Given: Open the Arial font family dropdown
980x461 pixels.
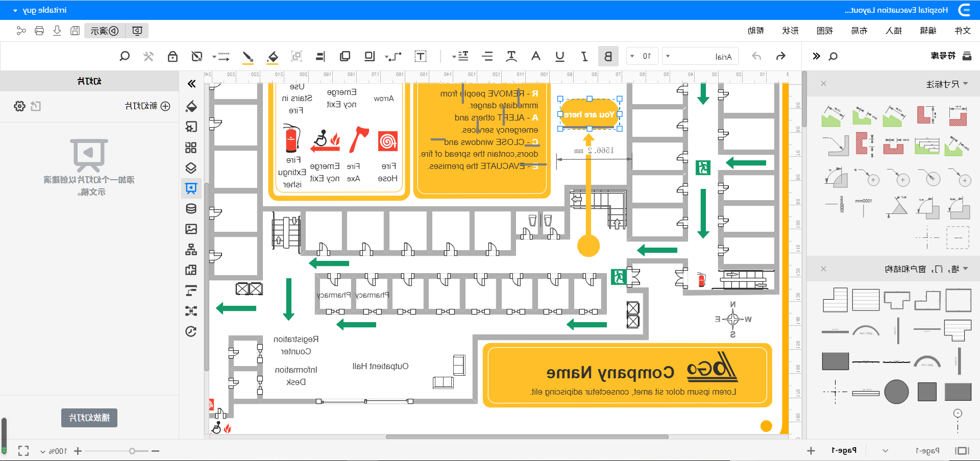Looking at the screenshot, I should click(699, 56).
